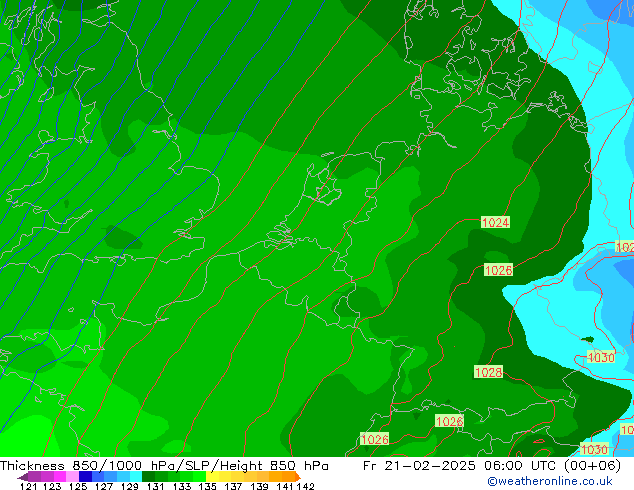Screen dimensions: 634x490
Task: Select the cyan legend swatch left of dark green
Action: pyautogui.click(x=136, y=476)
